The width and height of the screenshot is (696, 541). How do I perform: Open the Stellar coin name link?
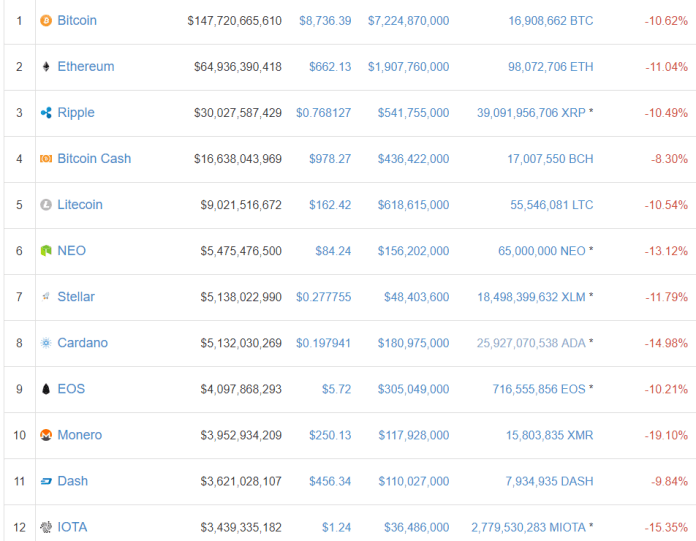point(76,297)
